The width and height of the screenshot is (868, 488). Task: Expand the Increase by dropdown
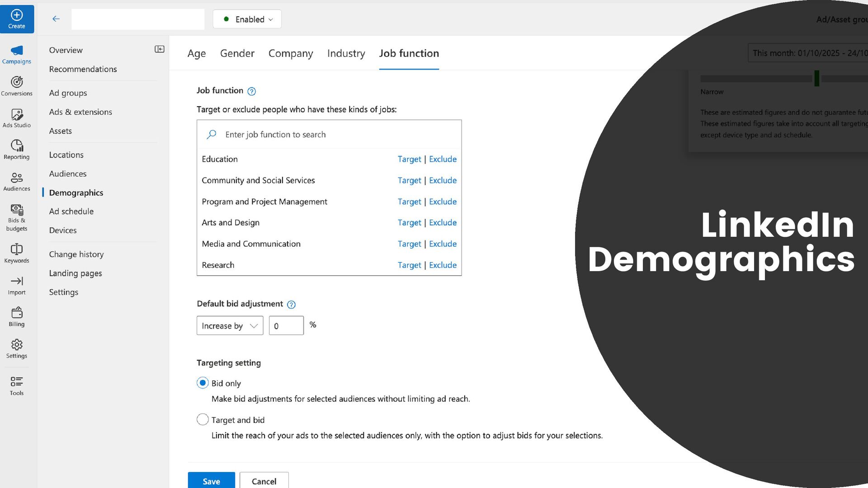(230, 325)
